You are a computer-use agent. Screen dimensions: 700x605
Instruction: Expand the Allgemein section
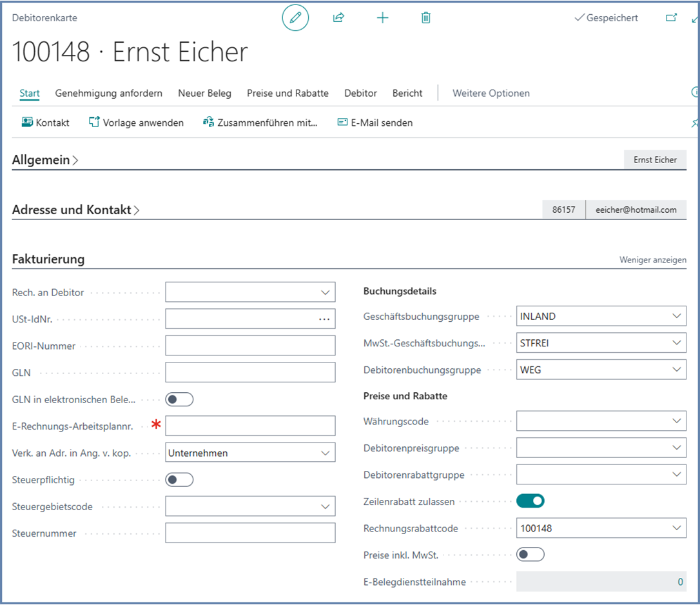coord(45,161)
